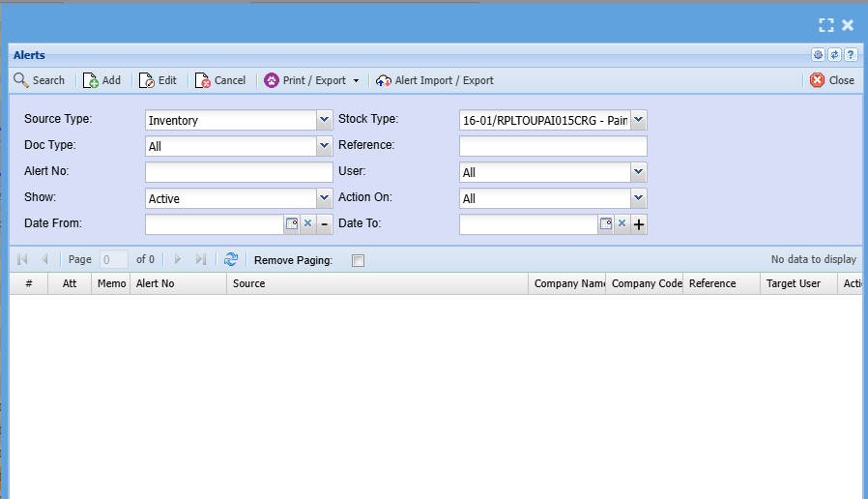
Task: Click the Add alert icon
Action: [91, 80]
